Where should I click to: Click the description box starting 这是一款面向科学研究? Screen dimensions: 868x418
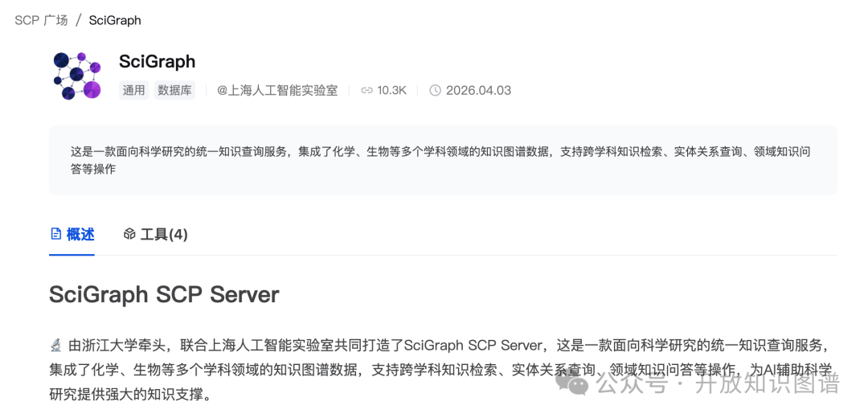pyautogui.click(x=443, y=161)
